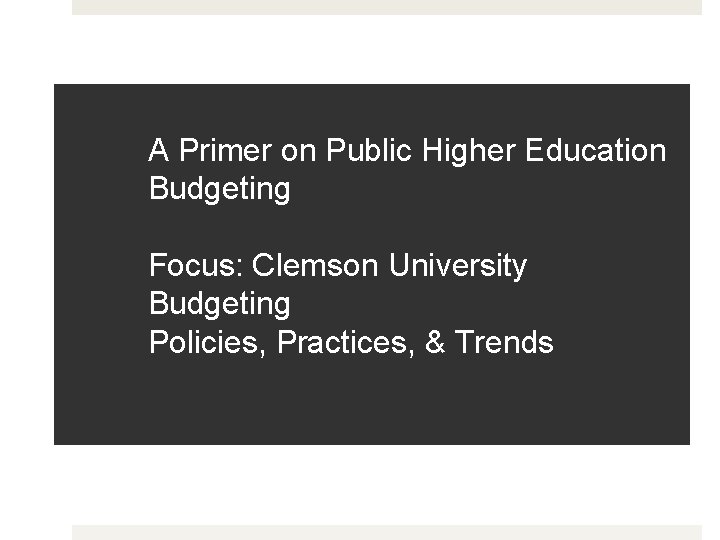Viewport: 720px width, 540px height.
Task: Click the beige bar at slide bottom
Action: [x=386, y=532]
